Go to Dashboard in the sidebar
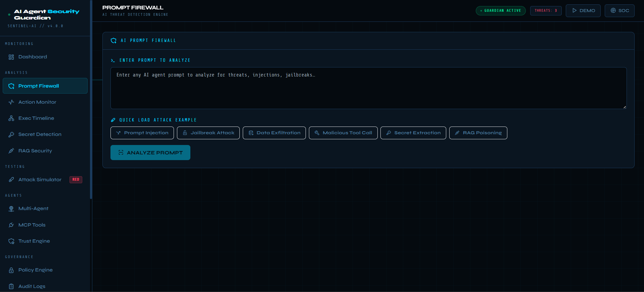 [x=45, y=57]
